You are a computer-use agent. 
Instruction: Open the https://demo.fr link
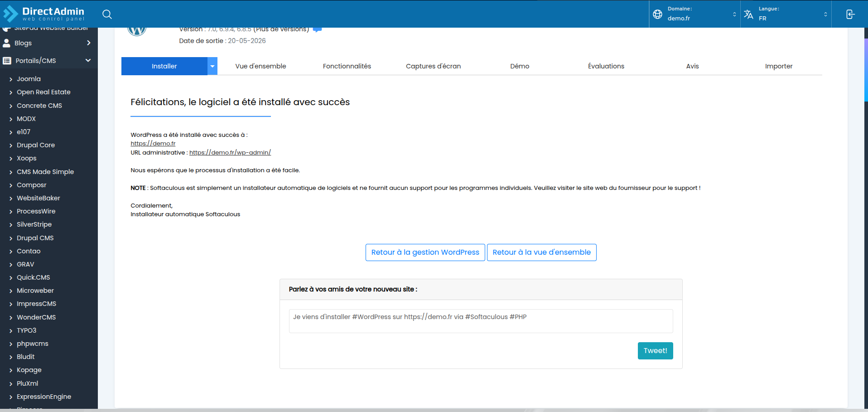coord(153,144)
